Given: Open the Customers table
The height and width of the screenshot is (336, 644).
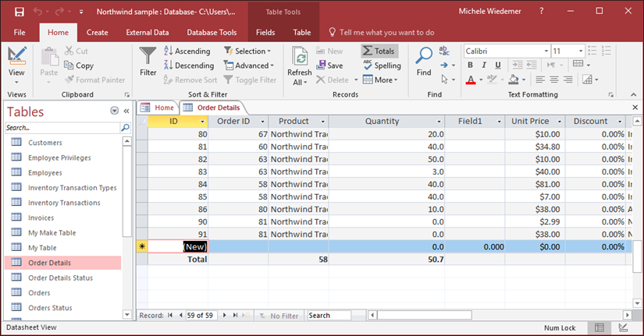Looking at the screenshot, I should pos(45,143).
